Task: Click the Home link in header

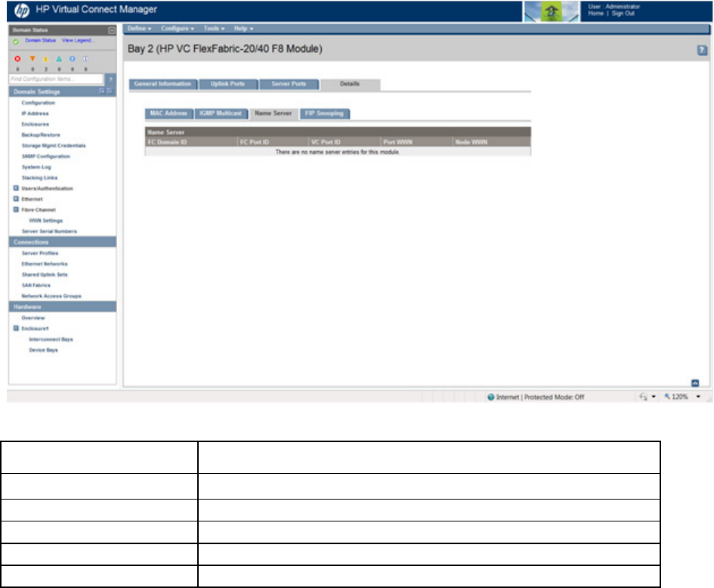Action: click(x=595, y=14)
